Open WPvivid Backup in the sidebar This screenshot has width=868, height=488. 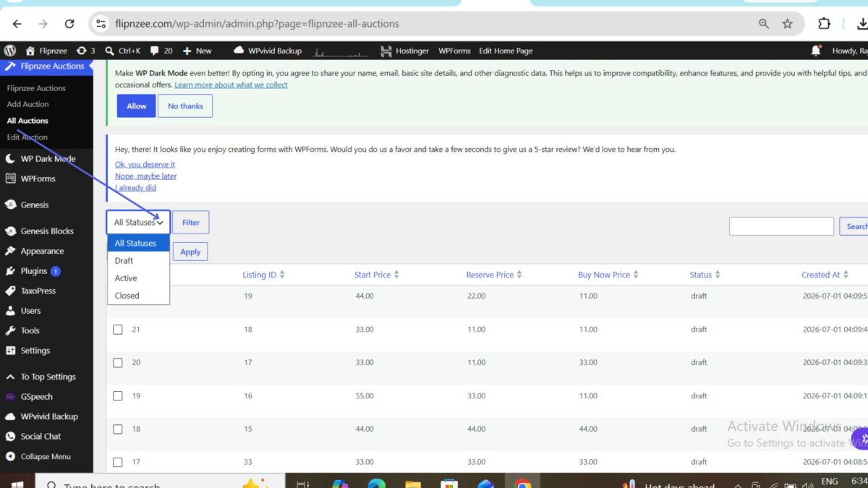[x=46, y=416]
